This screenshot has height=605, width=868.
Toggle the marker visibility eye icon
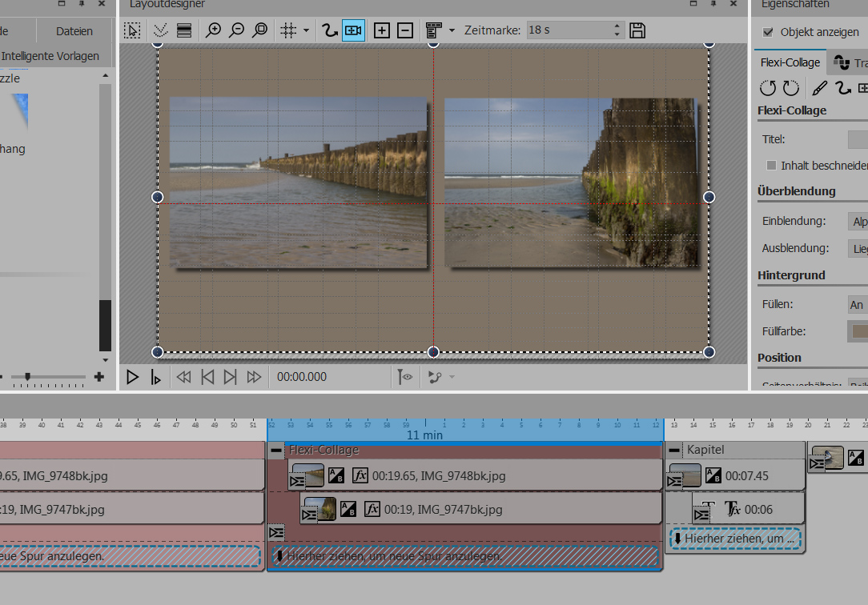click(405, 377)
